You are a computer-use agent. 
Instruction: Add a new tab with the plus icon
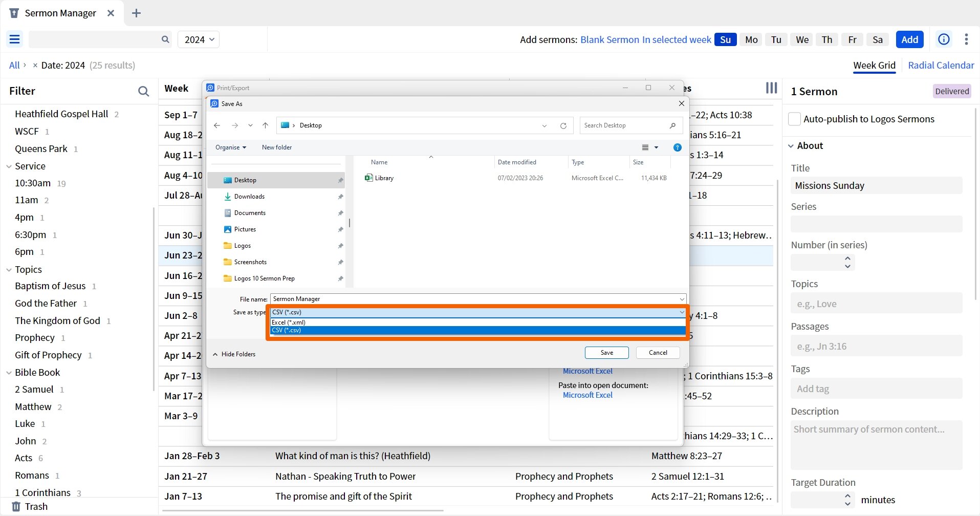coord(136,13)
